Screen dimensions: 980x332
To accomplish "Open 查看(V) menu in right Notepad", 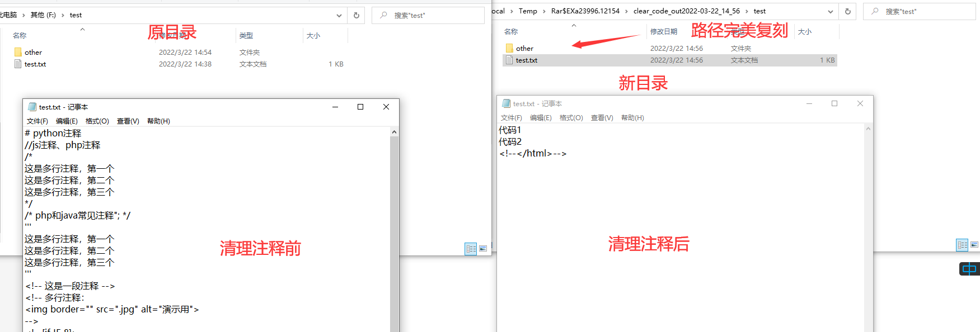I will 602,118.
